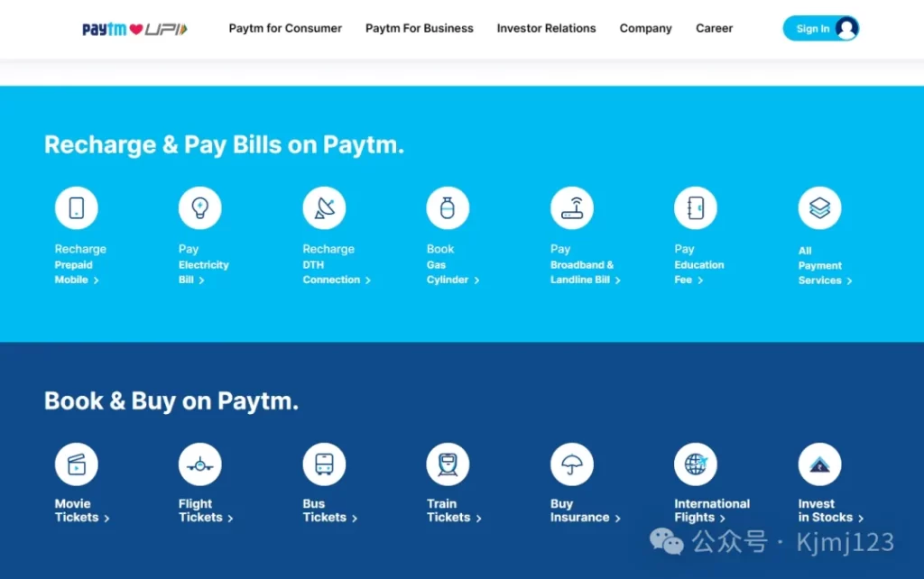Click the Paytm UPI logo

pos(135,29)
